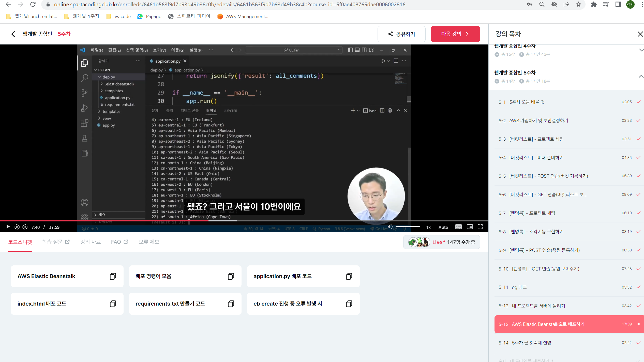Reload the browser page
The image size is (644, 362).
(33, 4)
